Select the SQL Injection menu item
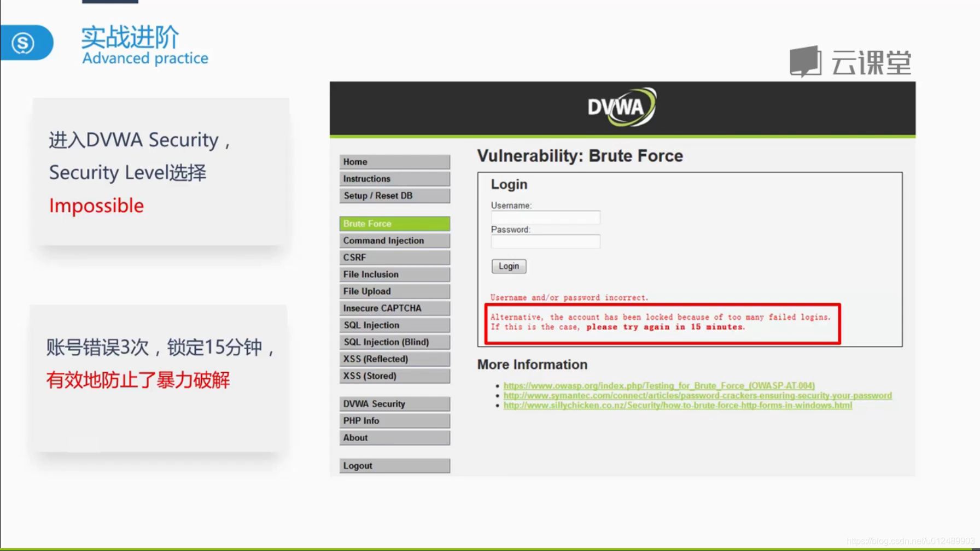The height and width of the screenshot is (551, 980). pyautogui.click(x=394, y=325)
